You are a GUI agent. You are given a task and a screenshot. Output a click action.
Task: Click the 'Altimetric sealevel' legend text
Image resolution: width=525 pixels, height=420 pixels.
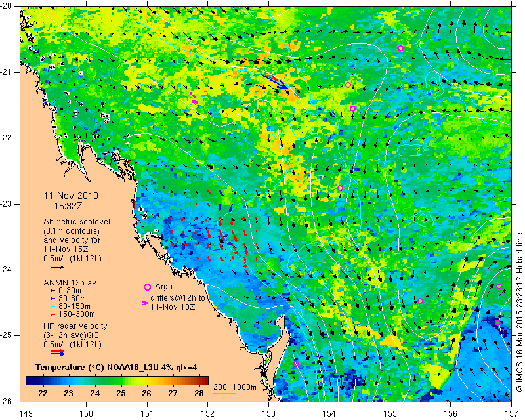77,222
